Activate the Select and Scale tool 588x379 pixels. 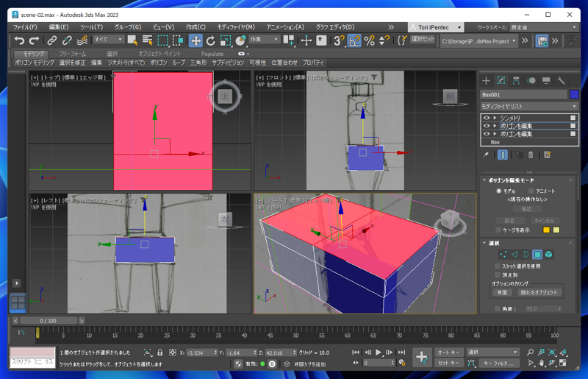point(226,40)
